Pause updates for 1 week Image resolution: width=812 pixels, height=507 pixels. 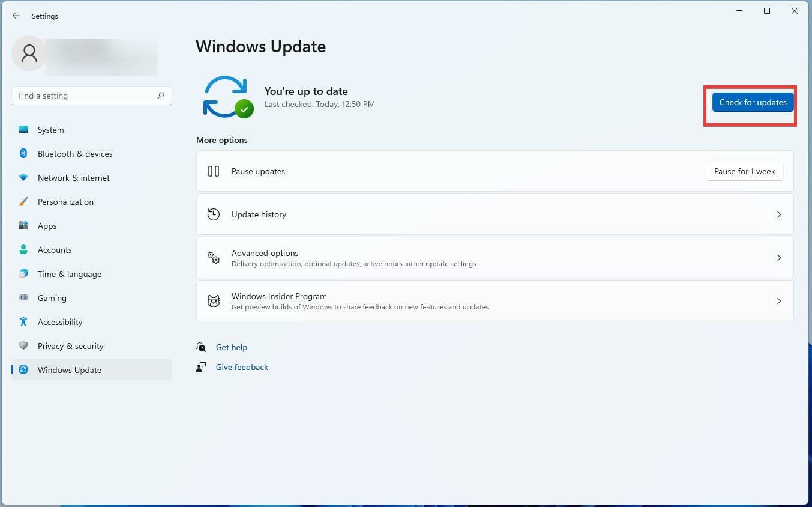point(744,171)
